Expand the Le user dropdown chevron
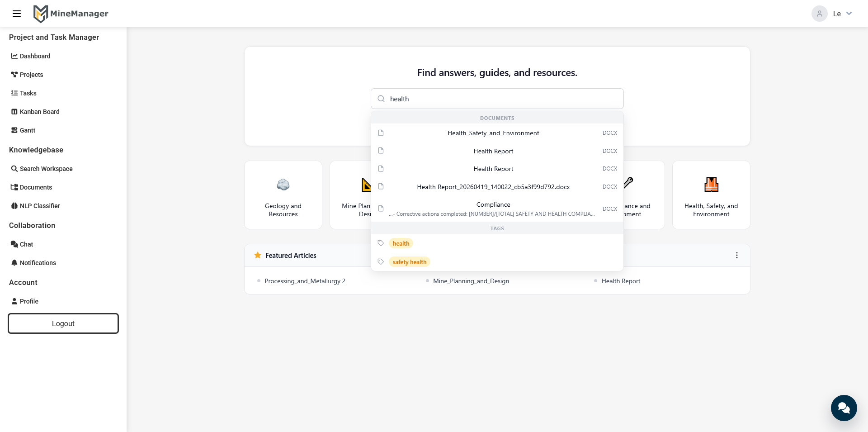The image size is (868, 432). click(849, 14)
